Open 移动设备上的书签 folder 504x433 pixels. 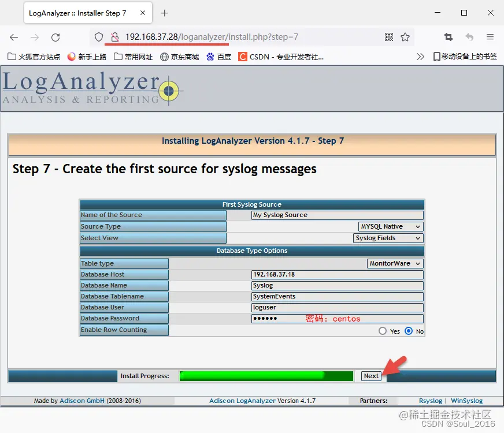(465, 57)
